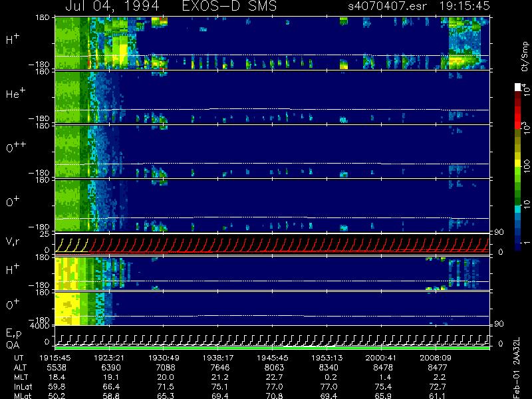This screenshot has height=399, width=532.
Task: Select the 'EXOS-D SMS' instrument title
Action: coord(229,6)
